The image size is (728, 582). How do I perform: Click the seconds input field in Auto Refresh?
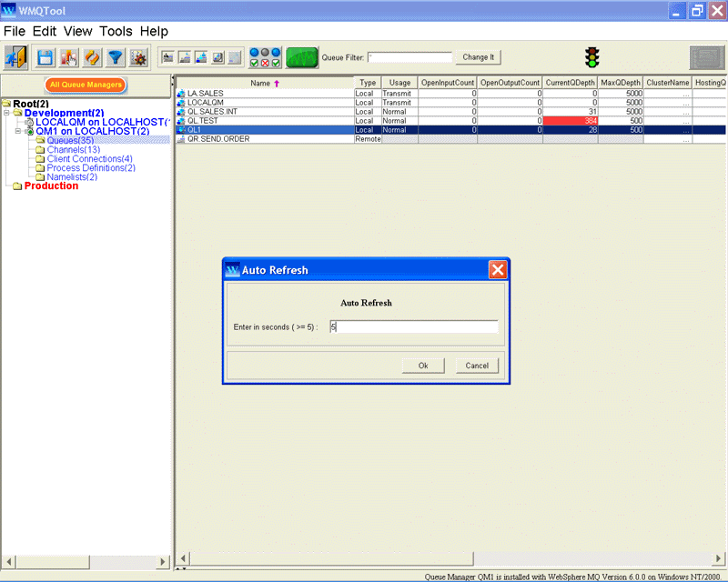tap(414, 326)
